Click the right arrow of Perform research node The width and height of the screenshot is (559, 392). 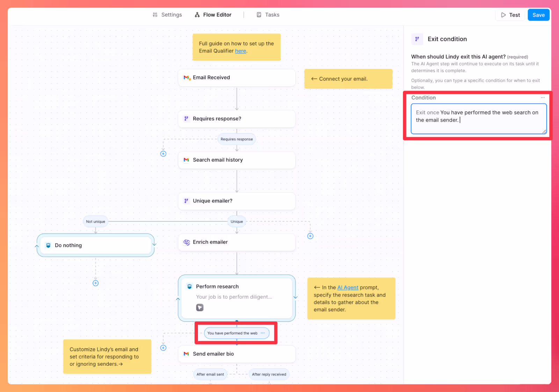[296, 297]
